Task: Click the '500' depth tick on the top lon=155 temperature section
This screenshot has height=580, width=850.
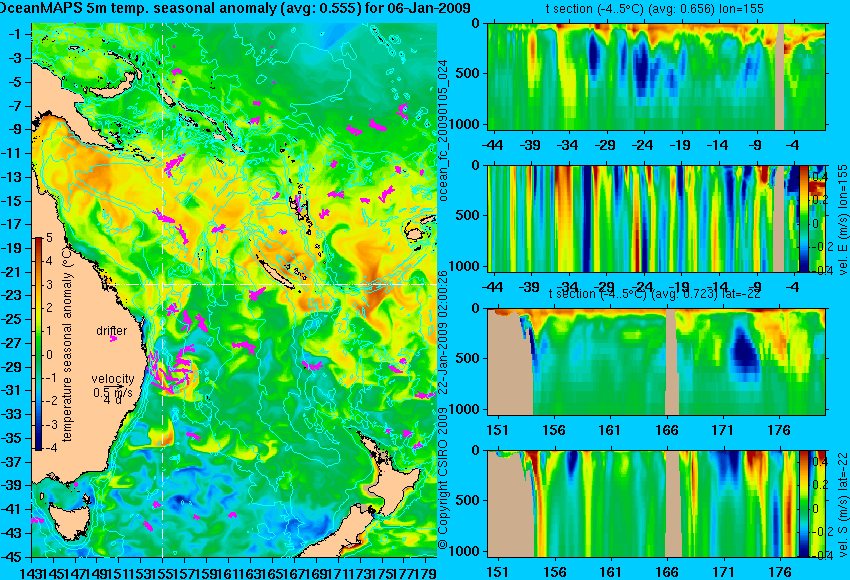Action: pos(469,73)
